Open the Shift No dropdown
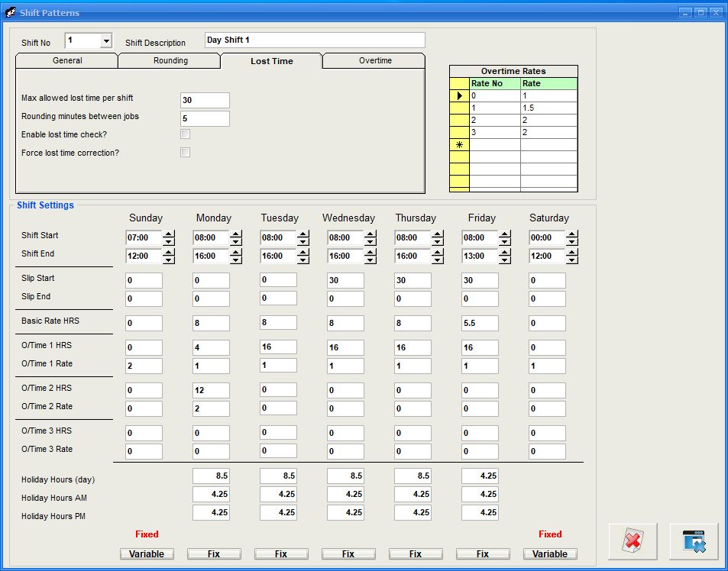728x571 pixels. coord(106,41)
